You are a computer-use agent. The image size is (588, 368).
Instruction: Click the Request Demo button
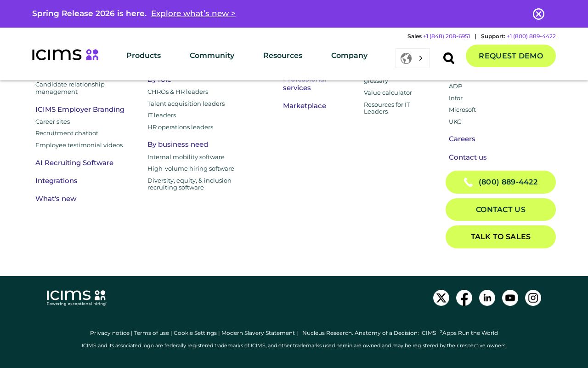pyautogui.click(x=510, y=56)
